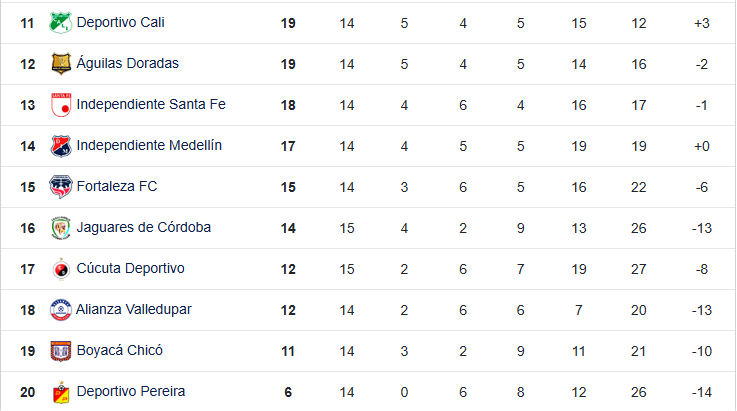The height and width of the screenshot is (411, 737).
Task: Open the Fortaleza FC team link
Action: 117,186
